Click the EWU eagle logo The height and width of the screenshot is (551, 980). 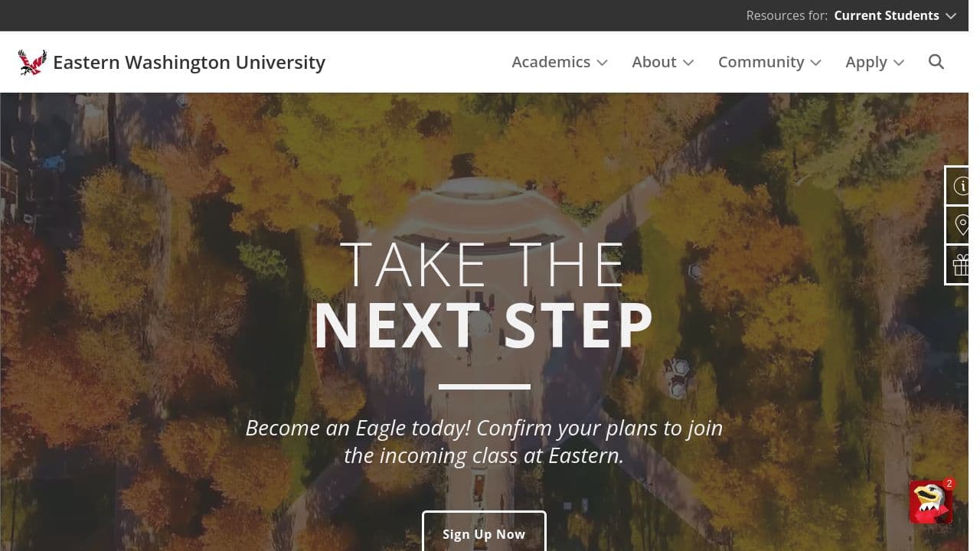point(31,61)
